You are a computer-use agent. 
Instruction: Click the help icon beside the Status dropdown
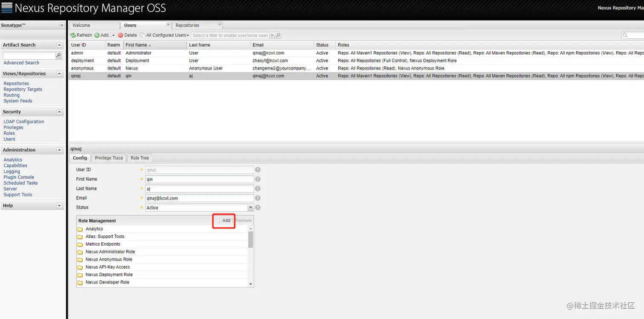pos(258,208)
